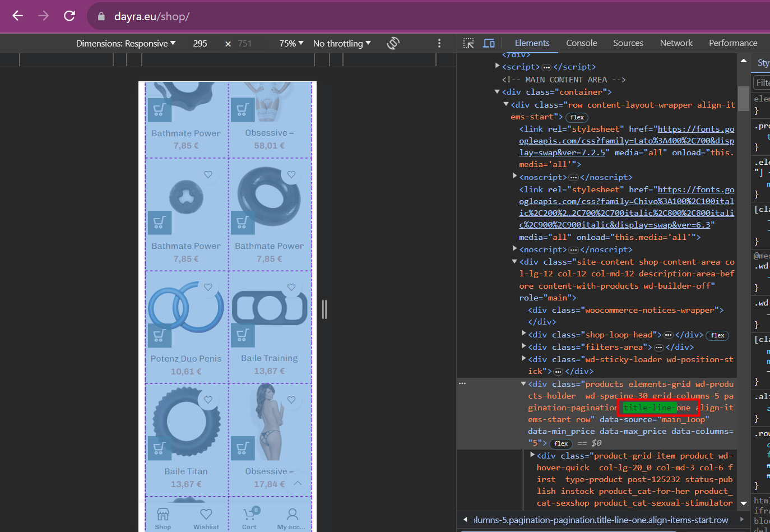Edit the viewport height field 751
This screenshot has height=532, width=770.
click(x=245, y=43)
